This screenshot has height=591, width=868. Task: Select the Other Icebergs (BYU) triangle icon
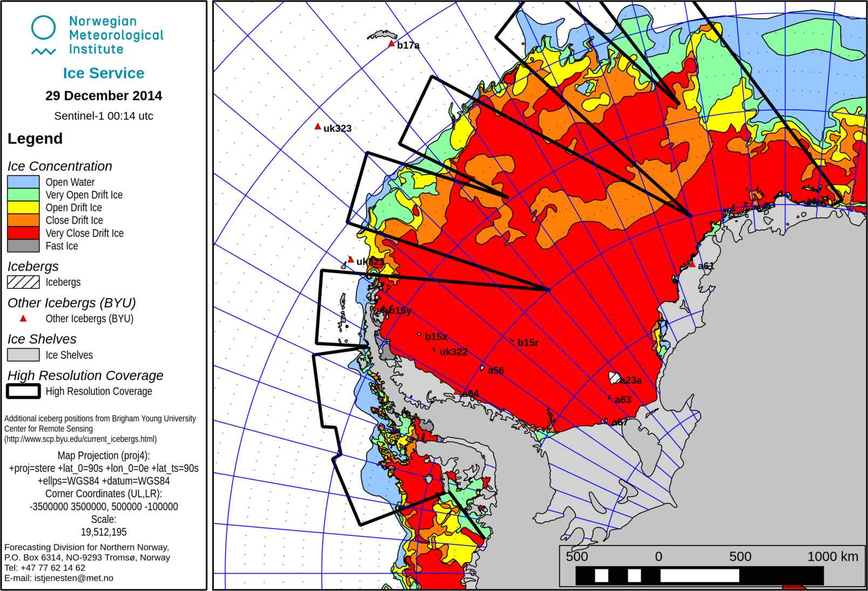pyautogui.click(x=22, y=319)
